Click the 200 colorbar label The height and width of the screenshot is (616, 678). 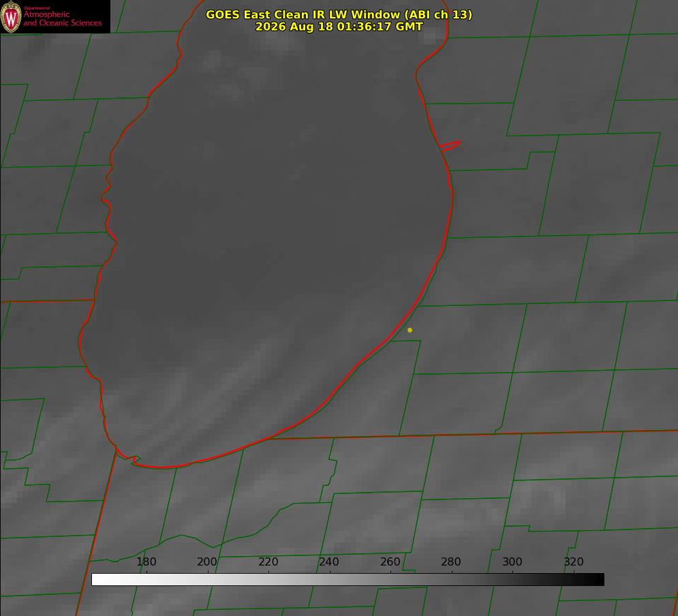click(x=207, y=561)
